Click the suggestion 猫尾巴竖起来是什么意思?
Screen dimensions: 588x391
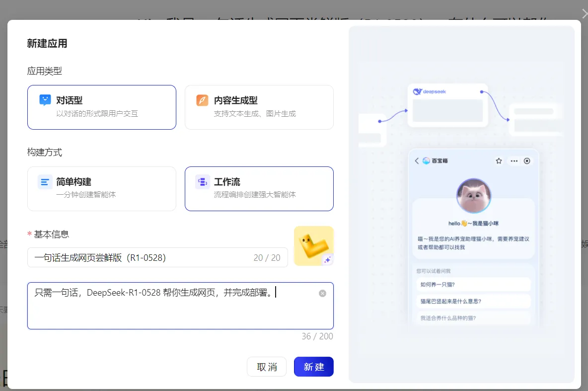click(474, 301)
